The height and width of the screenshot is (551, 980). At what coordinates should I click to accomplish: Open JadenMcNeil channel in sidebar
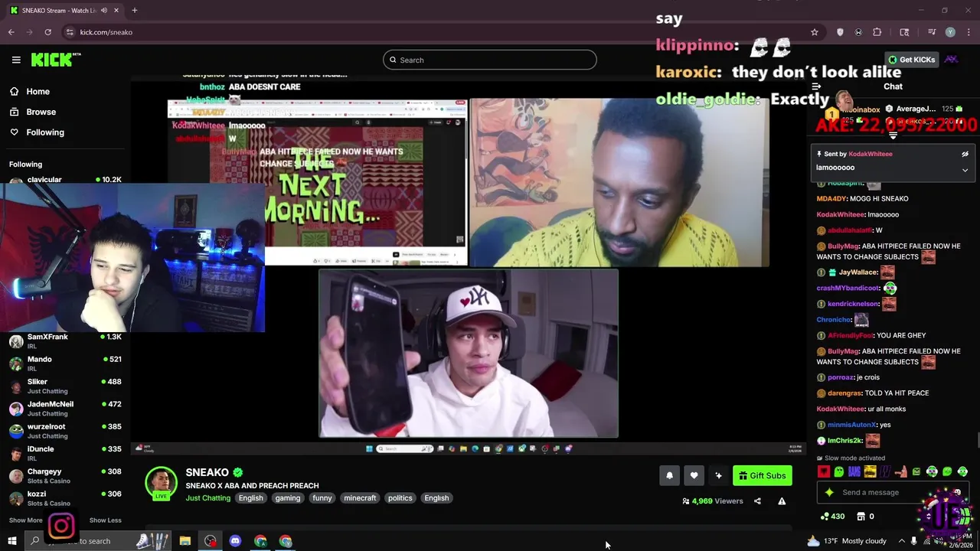tap(65, 409)
